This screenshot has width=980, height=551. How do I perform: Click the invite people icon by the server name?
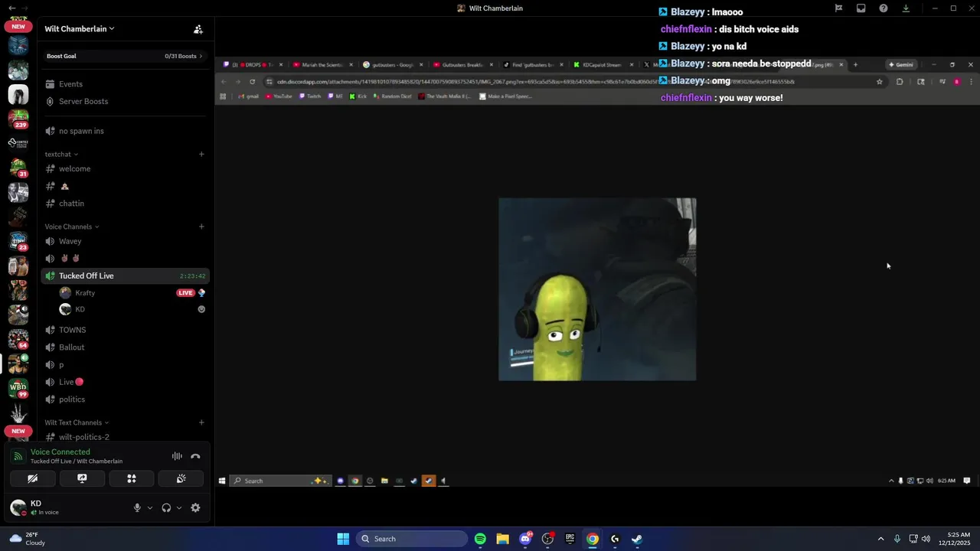[x=198, y=29]
